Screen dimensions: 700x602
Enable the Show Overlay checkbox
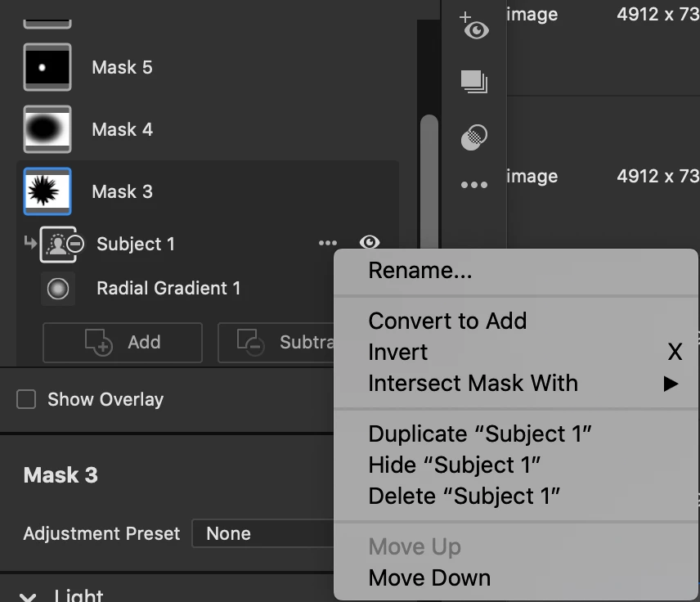pos(26,399)
